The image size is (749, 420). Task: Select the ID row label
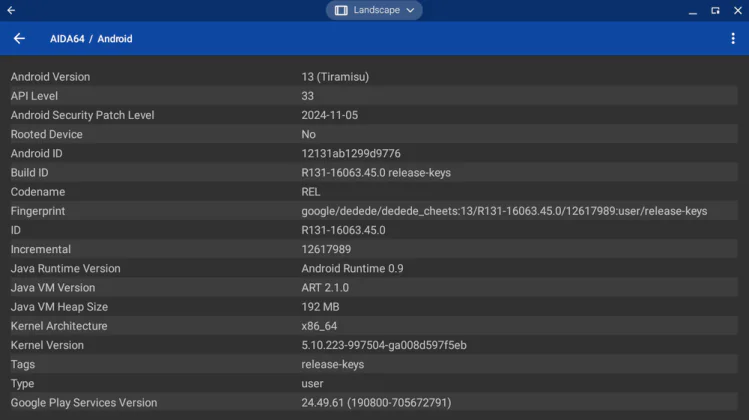[16, 230]
